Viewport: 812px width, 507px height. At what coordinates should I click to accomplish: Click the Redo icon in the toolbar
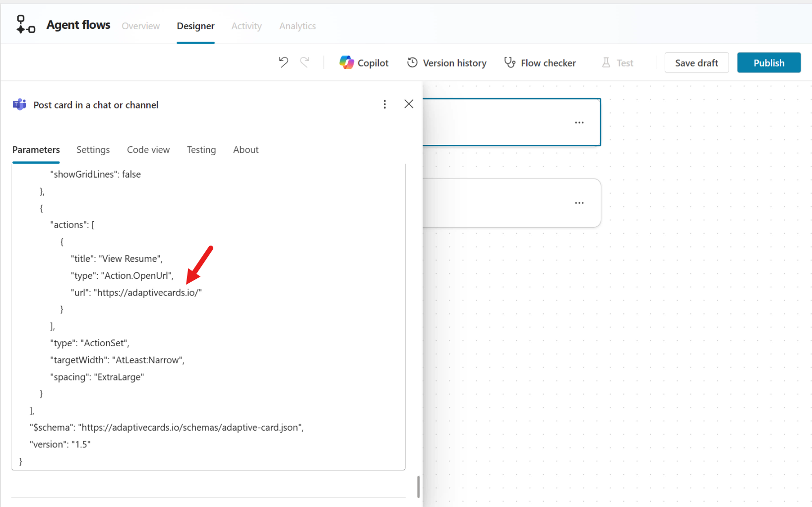[x=305, y=62]
